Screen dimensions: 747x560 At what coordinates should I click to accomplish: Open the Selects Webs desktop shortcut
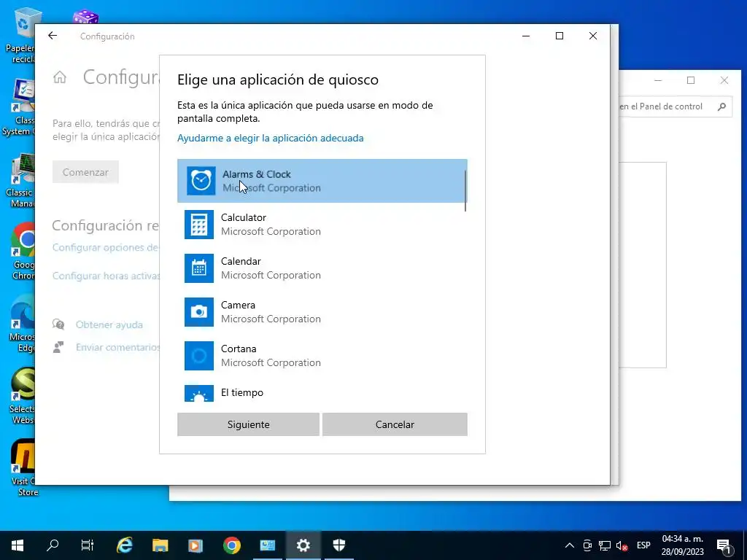(x=23, y=396)
